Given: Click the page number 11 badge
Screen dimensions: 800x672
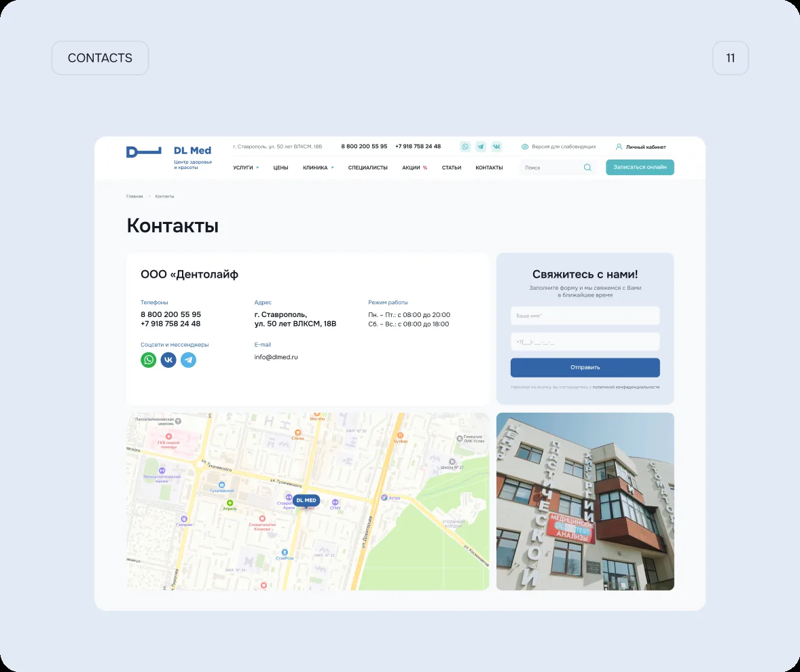Looking at the screenshot, I should click(x=731, y=58).
